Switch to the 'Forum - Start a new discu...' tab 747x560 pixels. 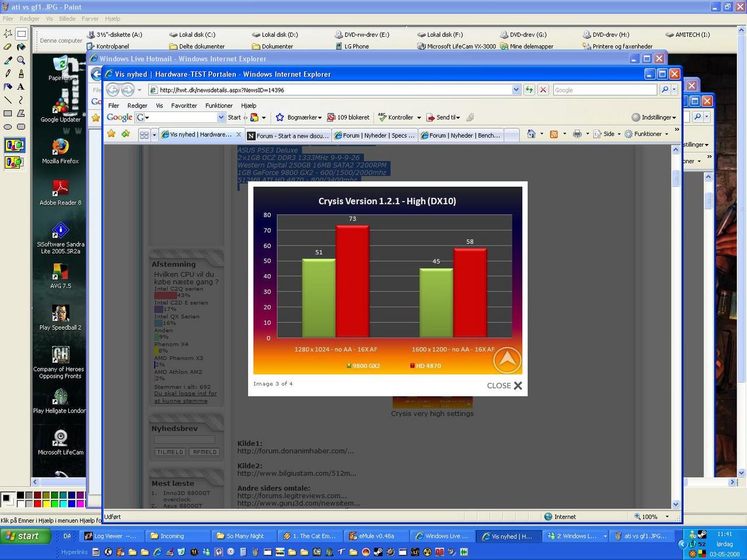(x=288, y=135)
